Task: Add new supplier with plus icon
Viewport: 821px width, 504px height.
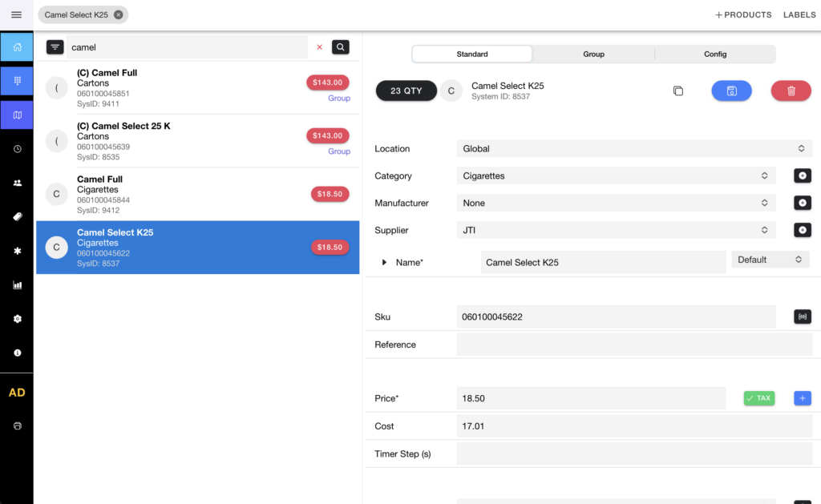Action: [802, 230]
